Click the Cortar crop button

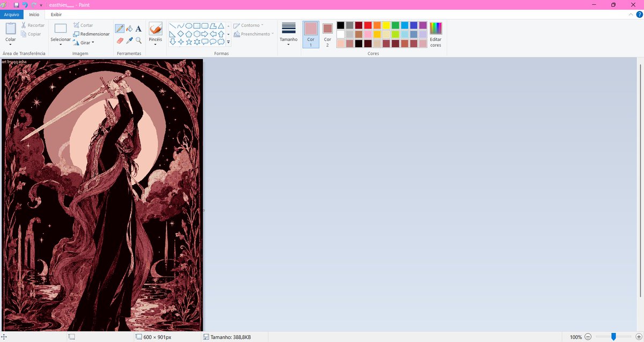click(83, 25)
